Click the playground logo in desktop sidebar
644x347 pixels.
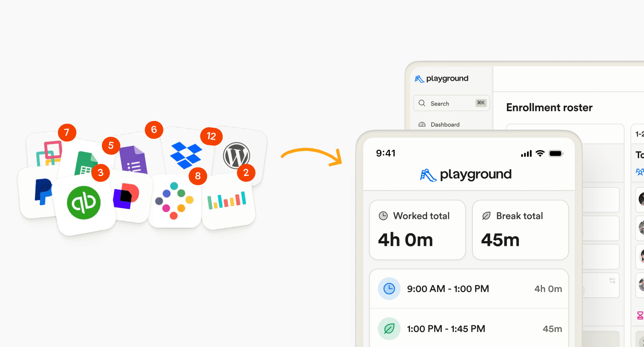point(441,78)
